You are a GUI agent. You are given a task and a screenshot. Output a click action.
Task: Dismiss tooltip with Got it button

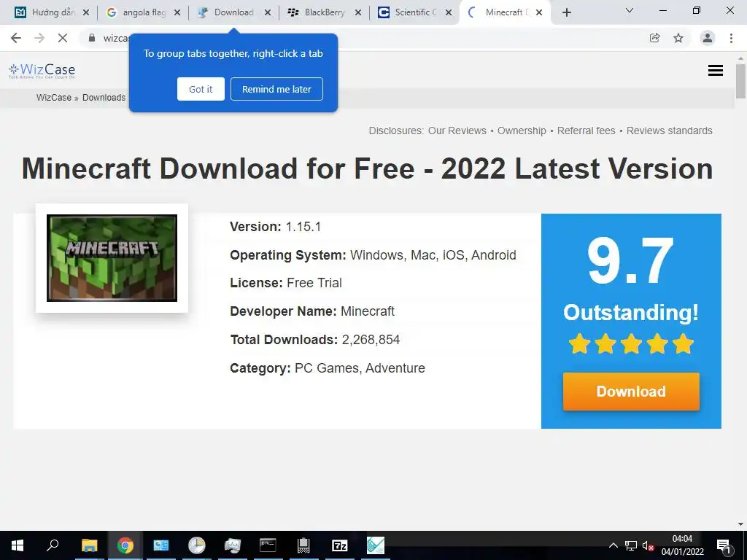(x=201, y=89)
